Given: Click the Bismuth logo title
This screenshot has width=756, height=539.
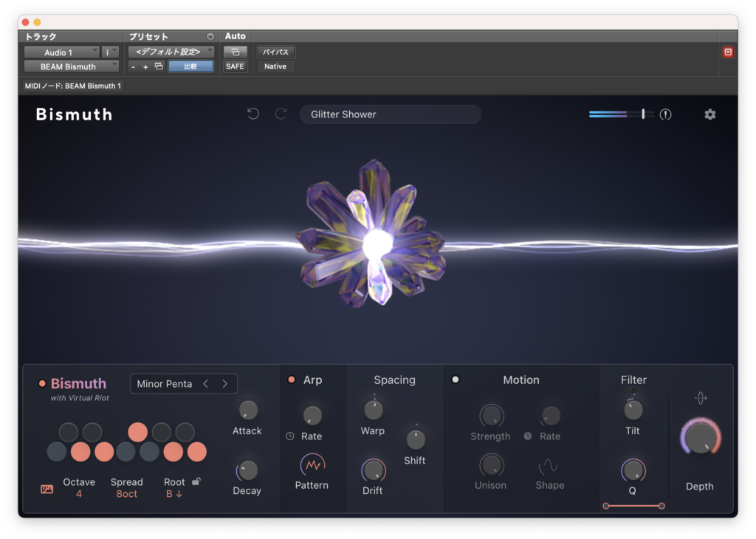Looking at the screenshot, I should point(75,114).
